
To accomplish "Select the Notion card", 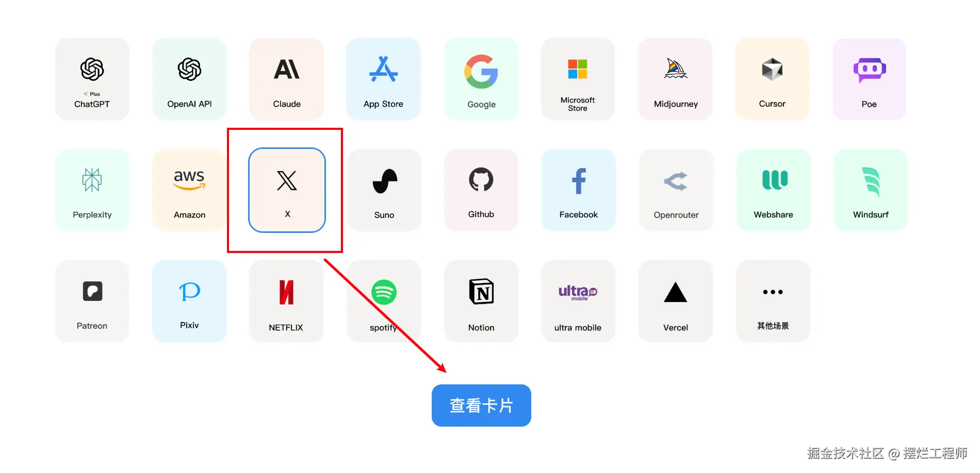I will coord(481,301).
